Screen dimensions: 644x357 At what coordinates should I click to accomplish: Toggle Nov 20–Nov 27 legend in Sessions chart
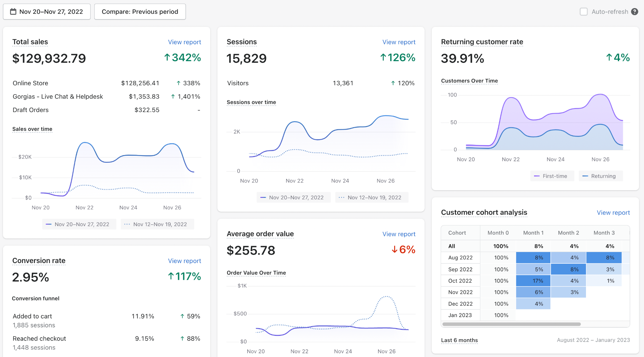[x=293, y=197]
